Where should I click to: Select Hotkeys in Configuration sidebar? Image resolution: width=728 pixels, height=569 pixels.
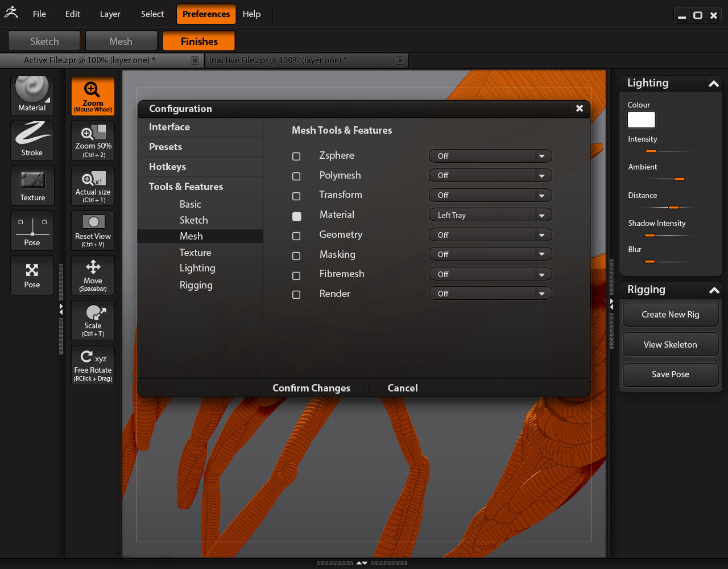[167, 167]
